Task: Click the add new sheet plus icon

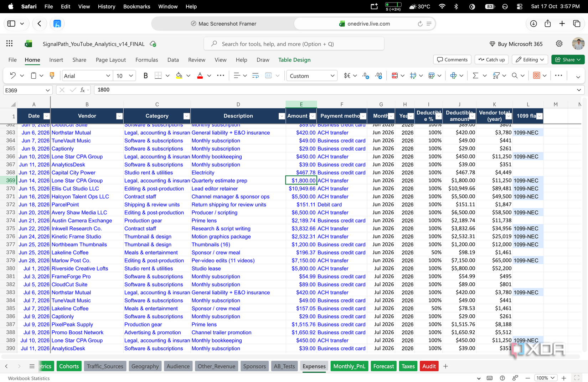Action: coord(445,366)
